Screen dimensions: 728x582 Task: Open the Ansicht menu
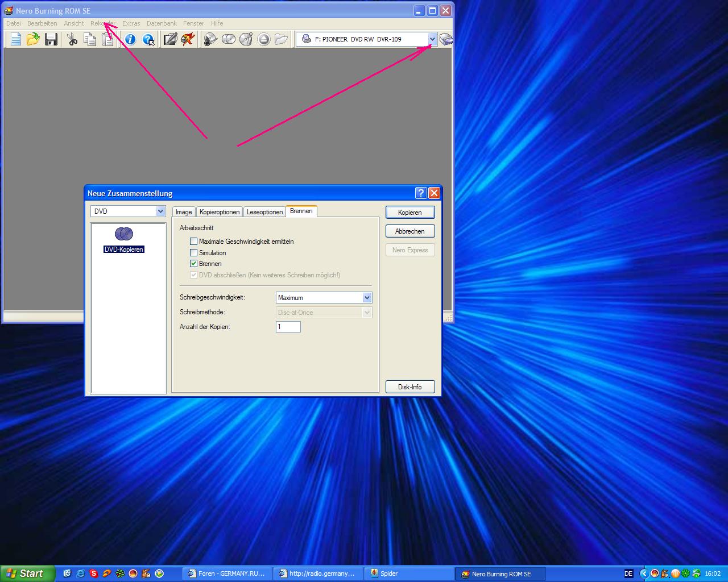pos(74,23)
